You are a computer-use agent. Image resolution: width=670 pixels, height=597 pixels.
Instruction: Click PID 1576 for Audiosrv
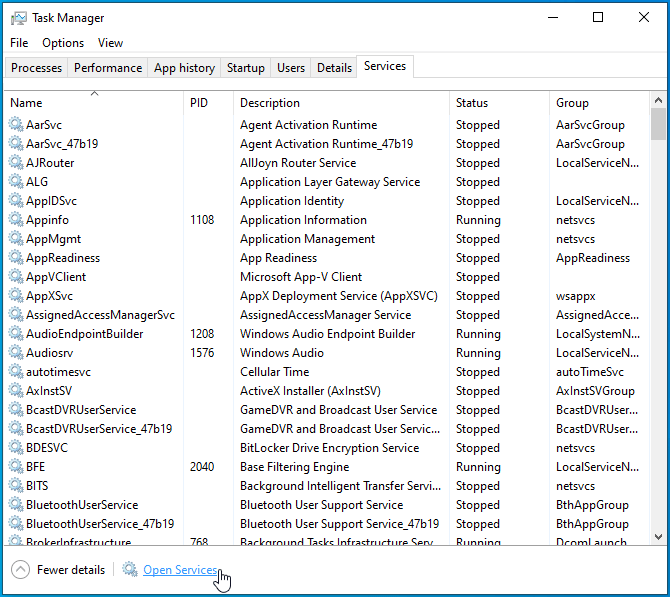tap(202, 353)
